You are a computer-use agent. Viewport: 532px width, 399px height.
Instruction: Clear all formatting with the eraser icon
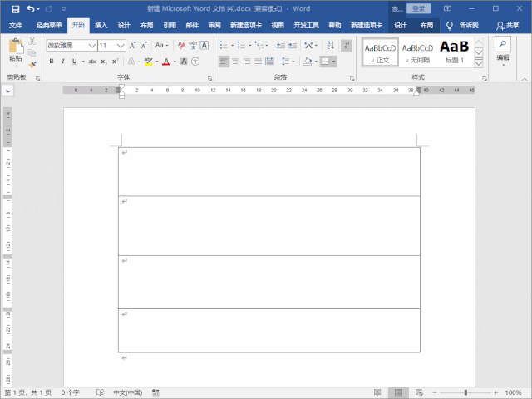[181, 46]
